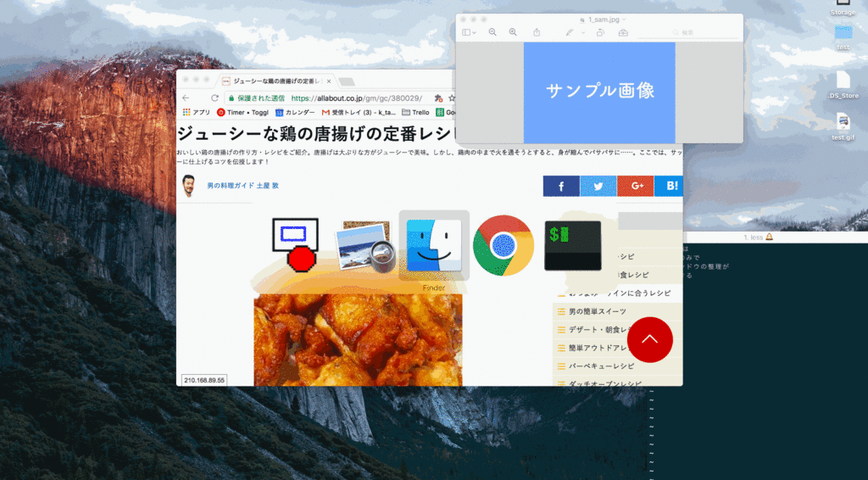868x480 pixels.
Task: Click the extension icon in Chrome address bar
Action: [438, 98]
